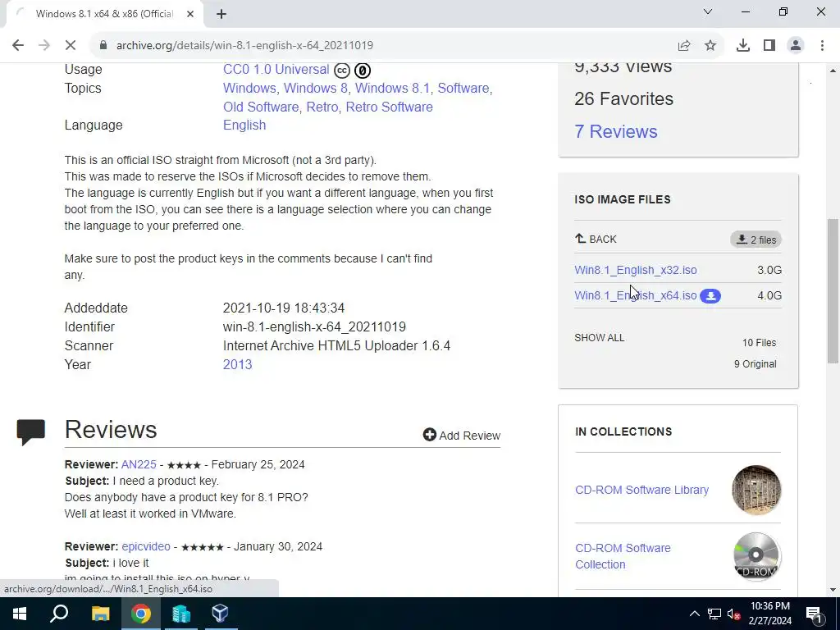840x630 pixels.
Task: Open the Windows Start menu
Action: coord(20,614)
